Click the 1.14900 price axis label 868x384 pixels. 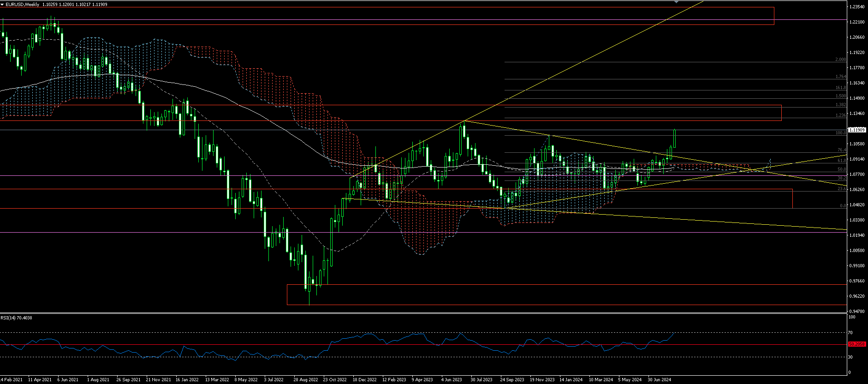(x=856, y=98)
